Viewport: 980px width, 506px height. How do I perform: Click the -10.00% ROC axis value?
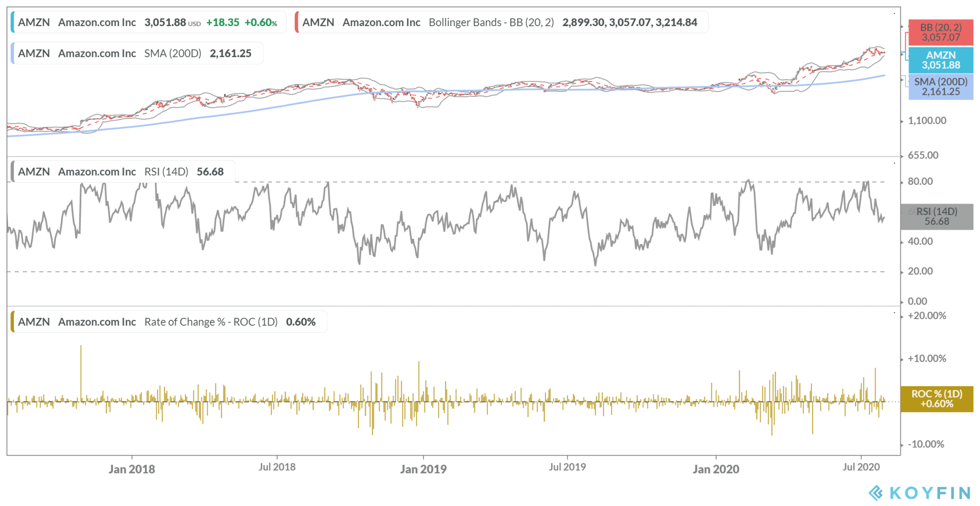(927, 444)
